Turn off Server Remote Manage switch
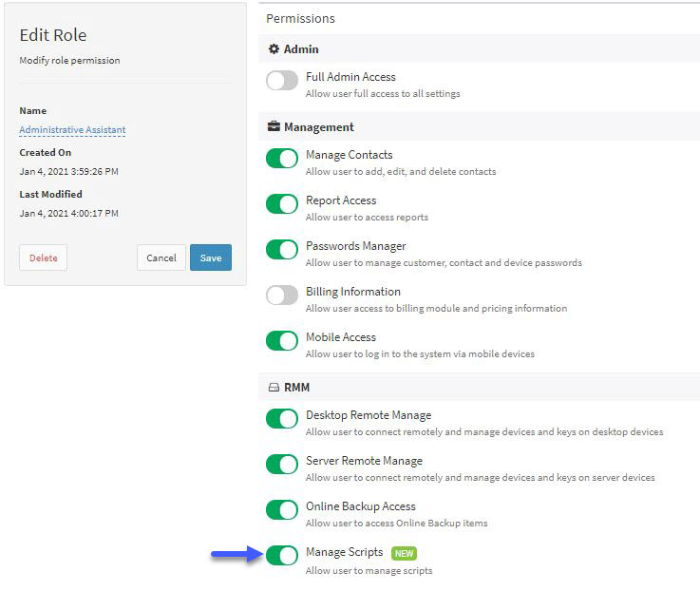The image size is (700, 591). [x=282, y=464]
